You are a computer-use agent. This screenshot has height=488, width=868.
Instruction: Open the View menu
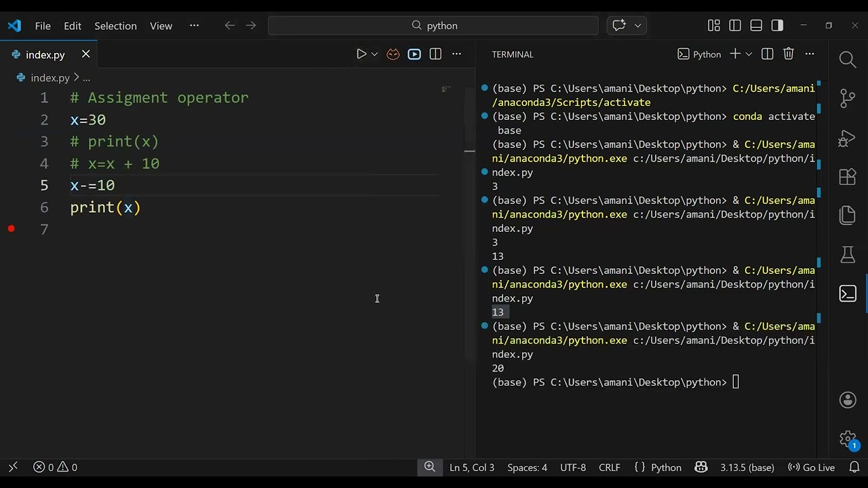(161, 26)
